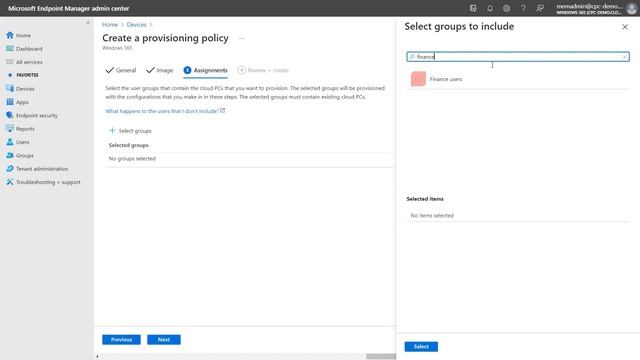Click the Microsoft Endpoint Manager admin center title
This screenshot has width=640, height=360.
[69, 8]
